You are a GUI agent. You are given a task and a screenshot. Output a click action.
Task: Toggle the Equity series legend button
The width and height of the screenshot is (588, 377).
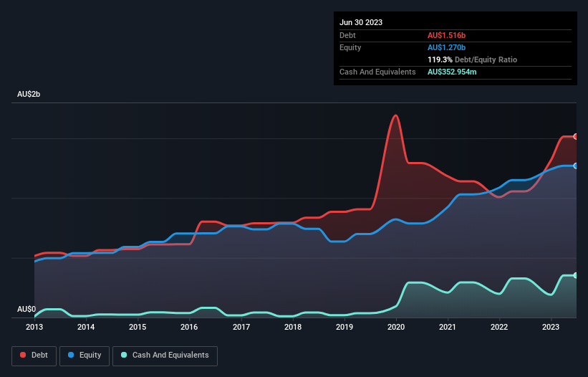pos(85,355)
